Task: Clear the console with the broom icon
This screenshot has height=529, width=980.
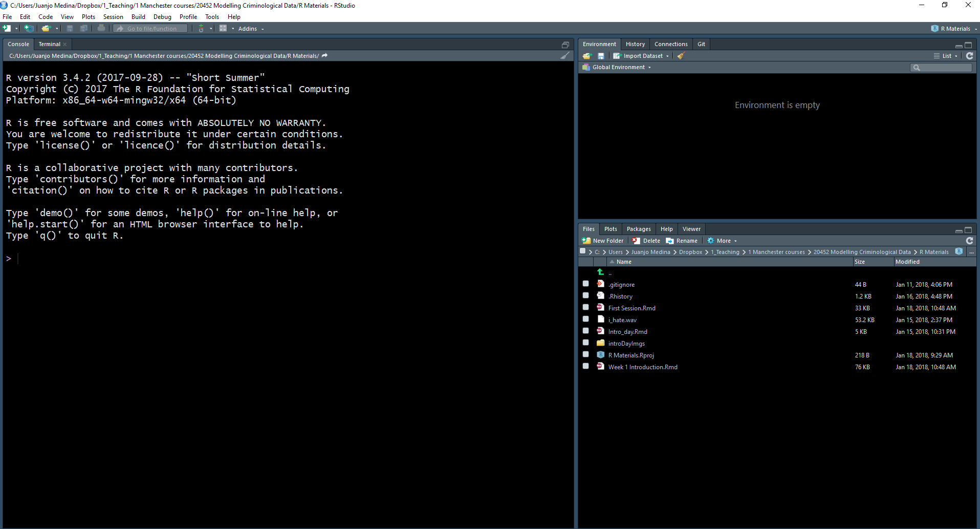Action: [564, 56]
